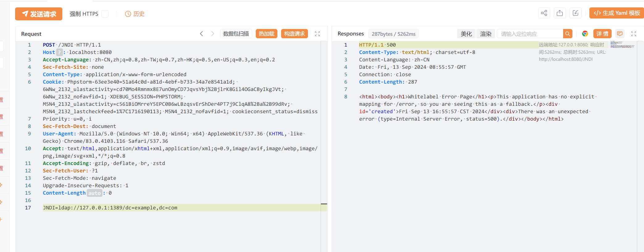Click the User-Agent: Mozilla/5.0 line

coord(172,134)
